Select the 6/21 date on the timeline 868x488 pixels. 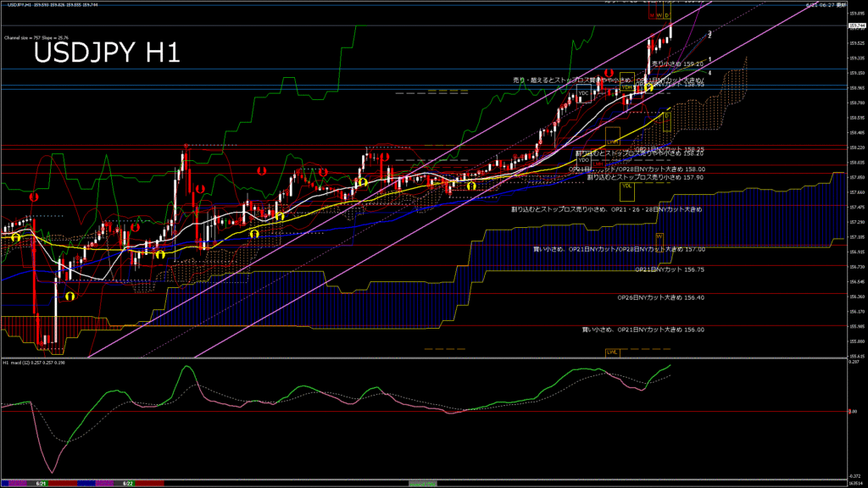coord(40,483)
